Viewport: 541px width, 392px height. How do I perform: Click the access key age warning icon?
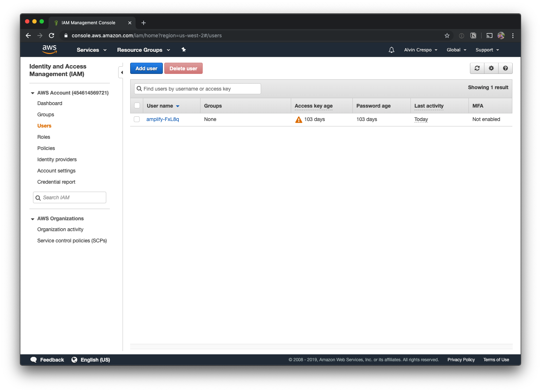click(x=298, y=120)
